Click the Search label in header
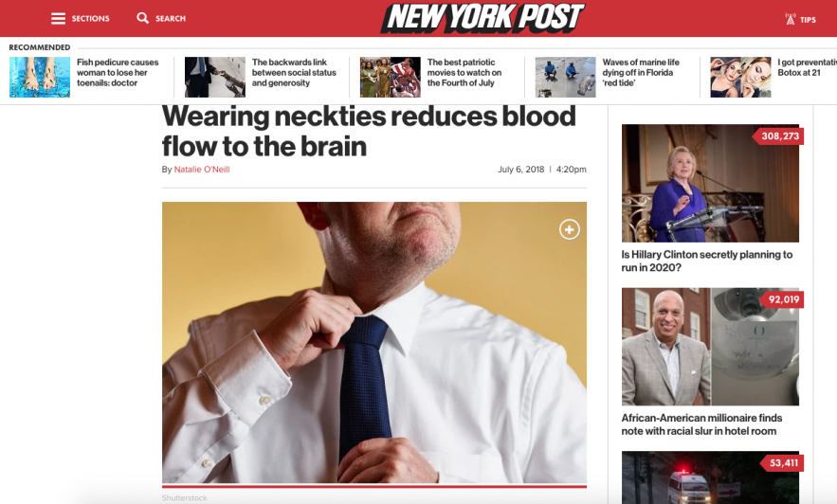 pyautogui.click(x=171, y=19)
